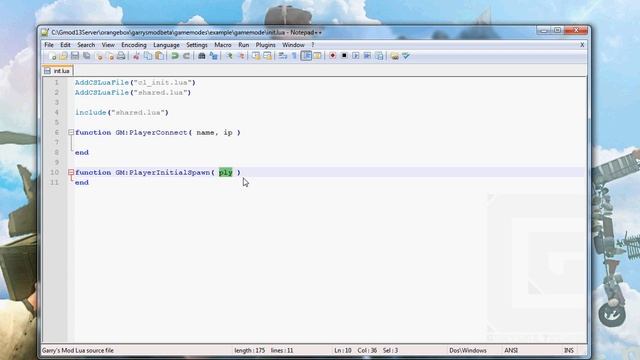Select the init.lua document tab
The width and height of the screenshot is (640, 360).
(x=58, y=71)
